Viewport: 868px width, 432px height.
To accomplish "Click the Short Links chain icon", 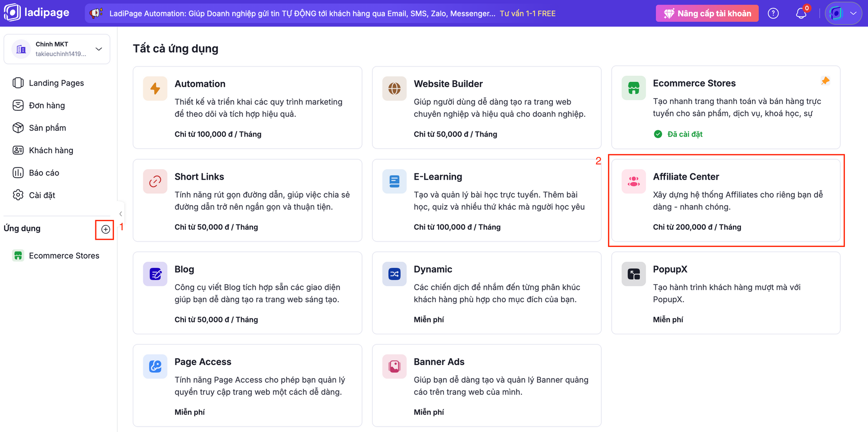I will [x=155, y=181].
